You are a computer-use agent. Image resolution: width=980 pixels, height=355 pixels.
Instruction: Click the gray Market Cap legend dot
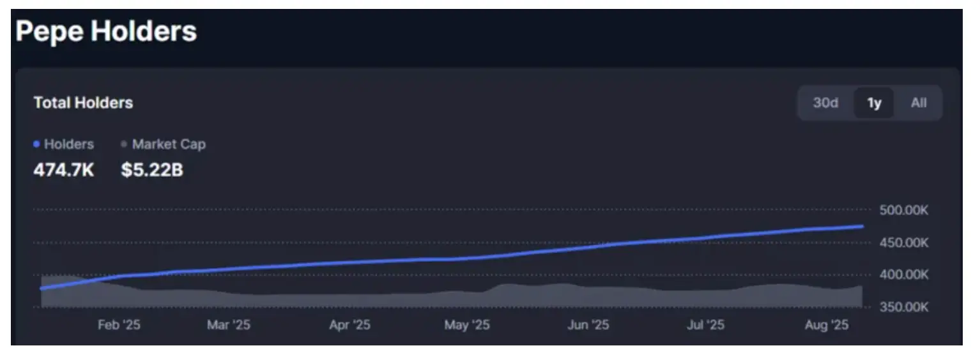(124, 145)
